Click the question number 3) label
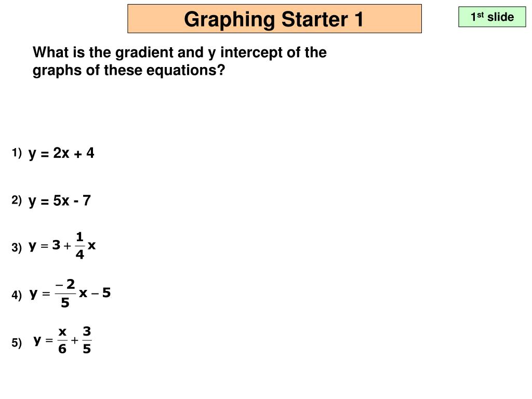The image size is (532, 399). (17, 247)
